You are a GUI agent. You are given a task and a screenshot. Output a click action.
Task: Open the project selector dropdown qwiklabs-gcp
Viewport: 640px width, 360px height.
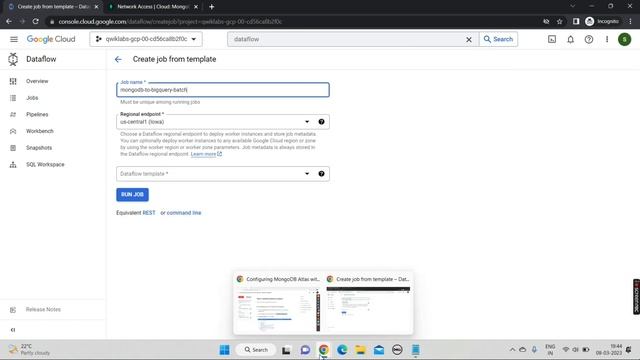click(x=146, y=39)
